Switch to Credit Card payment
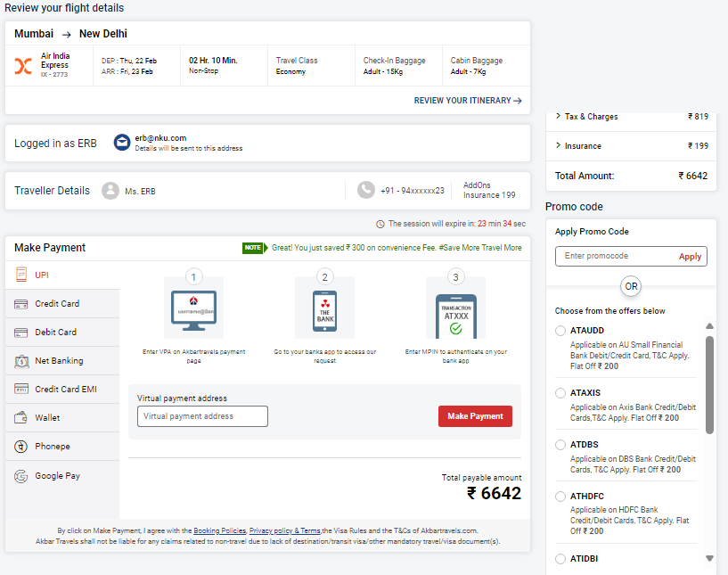 pyautogui.click(x=62, y=304)
